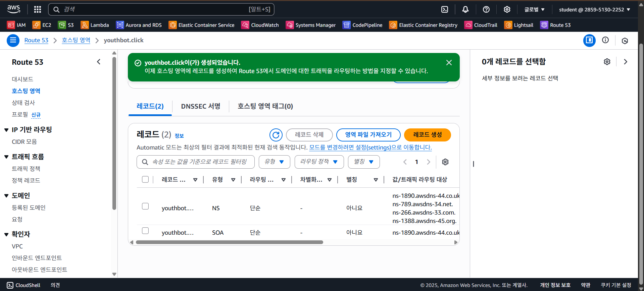The height and width of the screenshot is (291, 644).
Task: Collapse the 트래픽 흐름 section
Action: coord(6,157)
